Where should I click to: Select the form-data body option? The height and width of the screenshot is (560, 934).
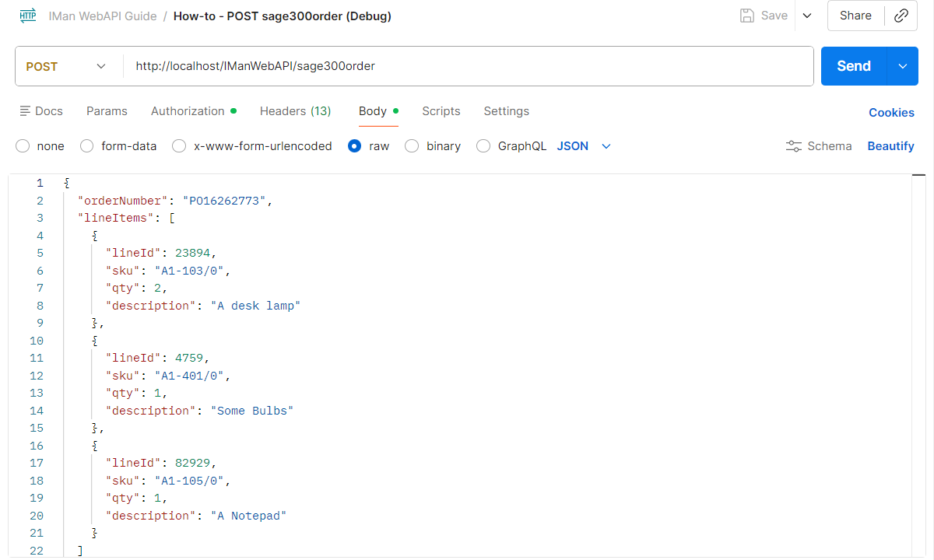tap(87, 146)
